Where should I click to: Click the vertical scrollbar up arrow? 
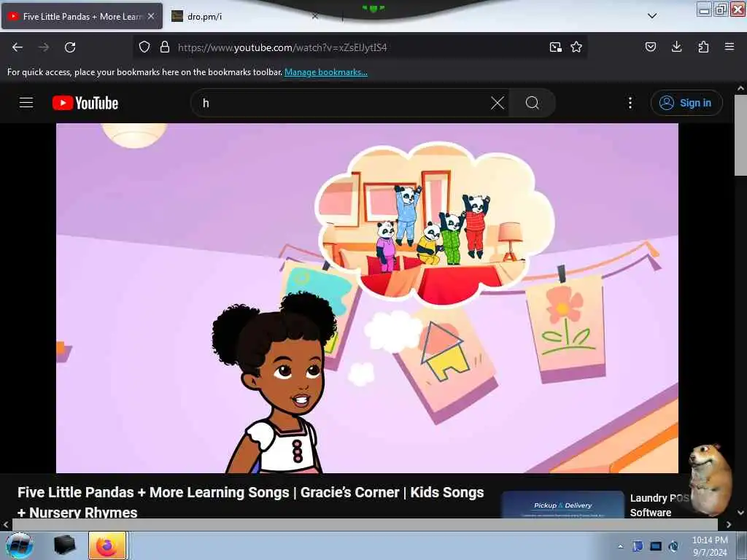(740, 88)
